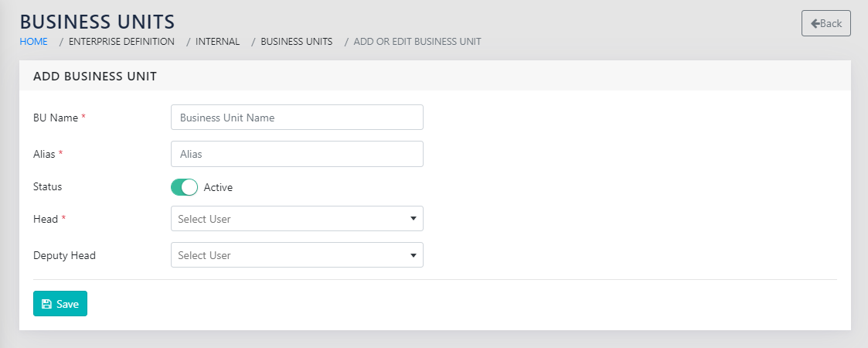
Task: Click the caret arrow of Deputy Head dropdown
Action: click(414, 255)
